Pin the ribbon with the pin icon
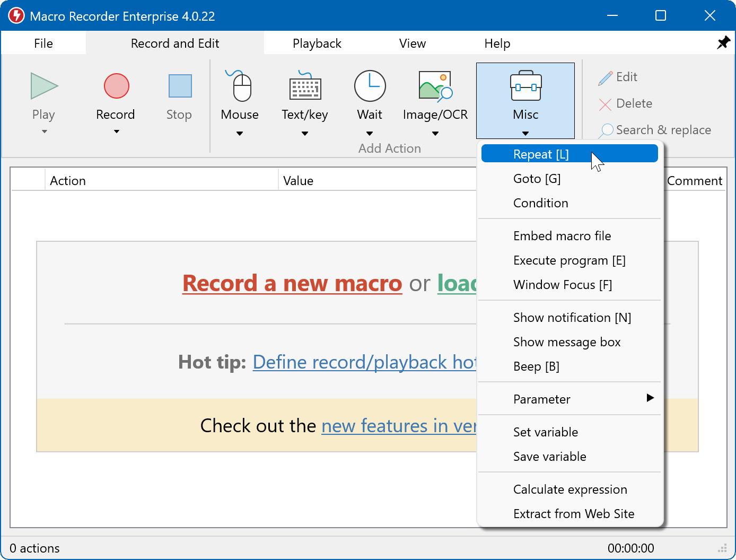 [x=723, y=42]
